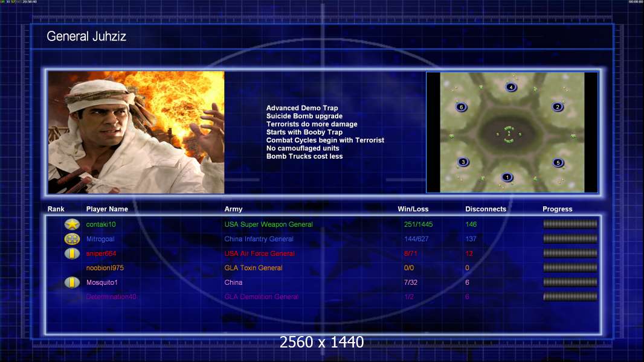This screenshot has width=644, height=362.
Task: Click the star rank icon beside contaki10
Action: [72, 224]
